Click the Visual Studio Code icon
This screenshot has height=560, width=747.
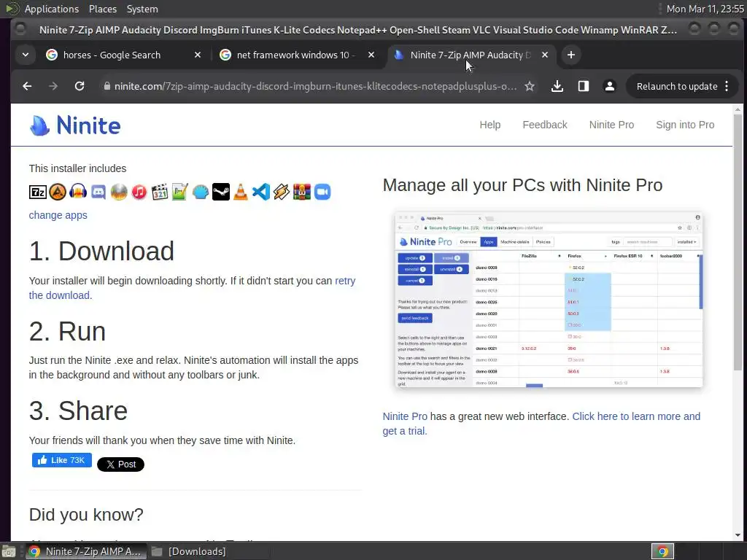261,192
